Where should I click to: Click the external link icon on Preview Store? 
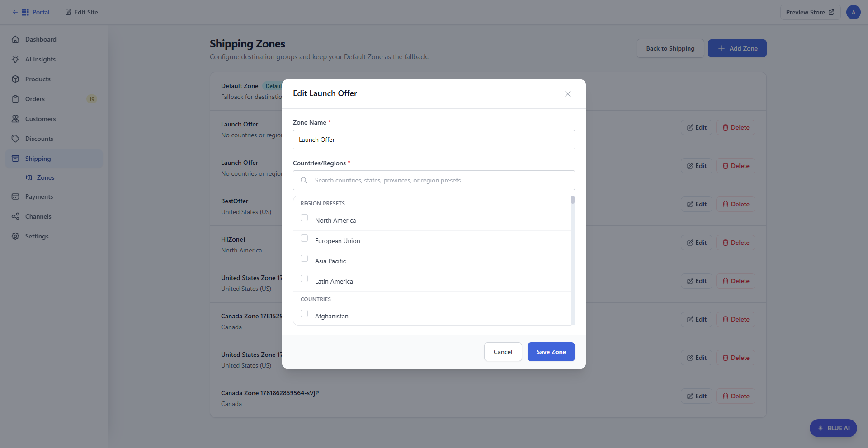pos(831,12)
